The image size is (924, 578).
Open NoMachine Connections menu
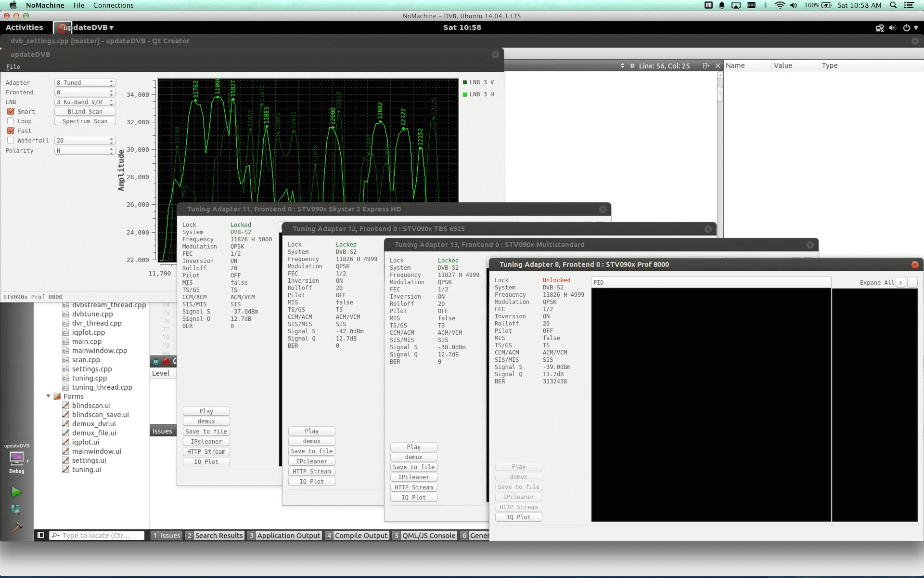pos(113,5)
